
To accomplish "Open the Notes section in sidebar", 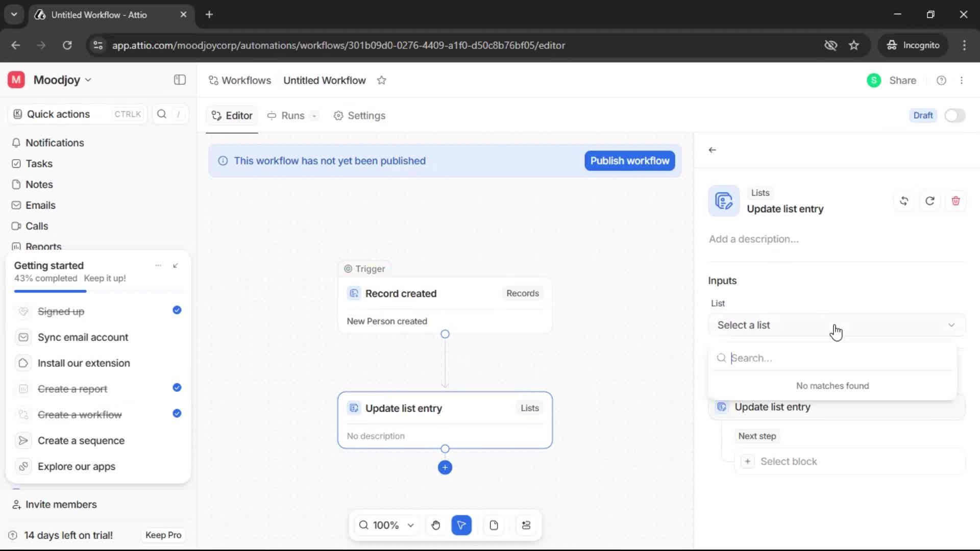I will 38,184.
